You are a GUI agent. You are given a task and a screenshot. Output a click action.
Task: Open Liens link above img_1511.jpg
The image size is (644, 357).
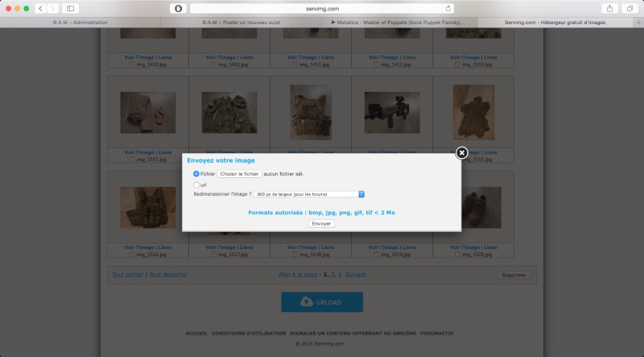[x=165, y=152]
